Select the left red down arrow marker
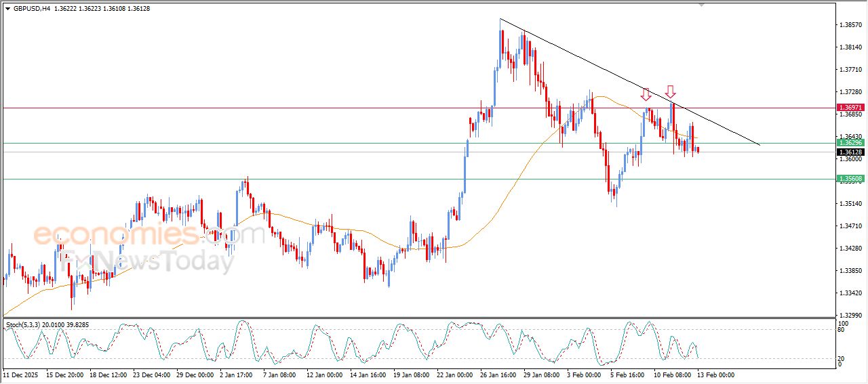 click(646, 95)
